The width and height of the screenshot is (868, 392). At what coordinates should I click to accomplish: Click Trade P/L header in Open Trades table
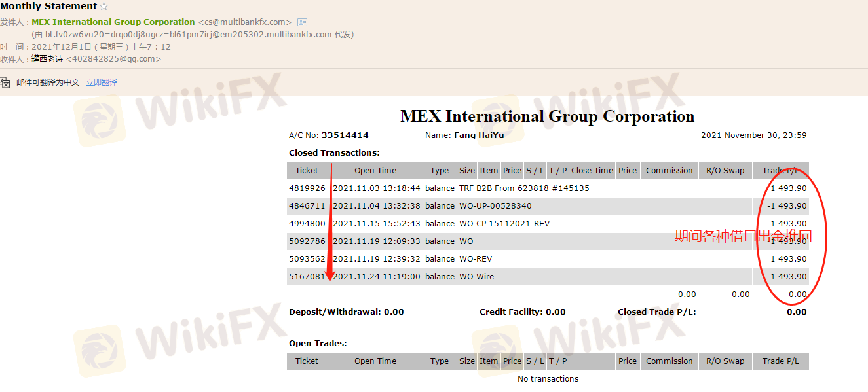pos(781,361)
